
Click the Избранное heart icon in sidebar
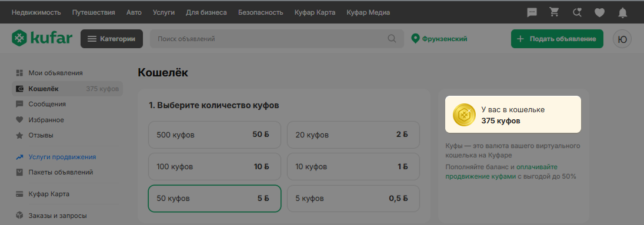19,120
